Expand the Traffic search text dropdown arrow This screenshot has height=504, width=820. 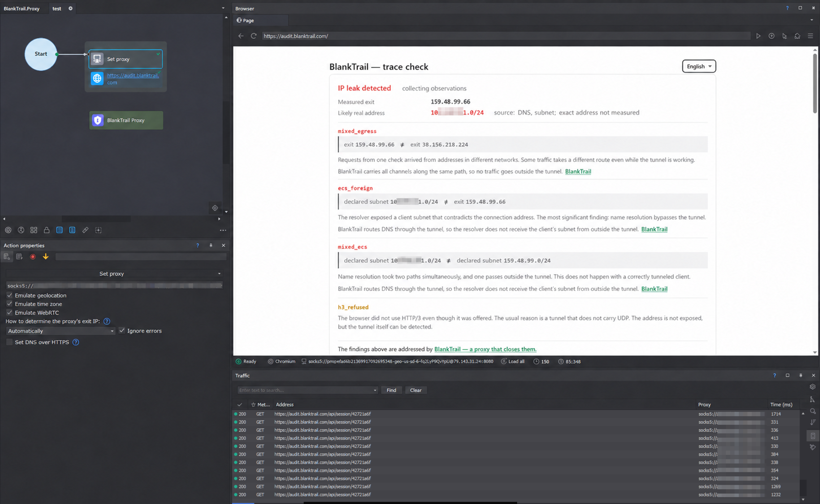(375, 390)
